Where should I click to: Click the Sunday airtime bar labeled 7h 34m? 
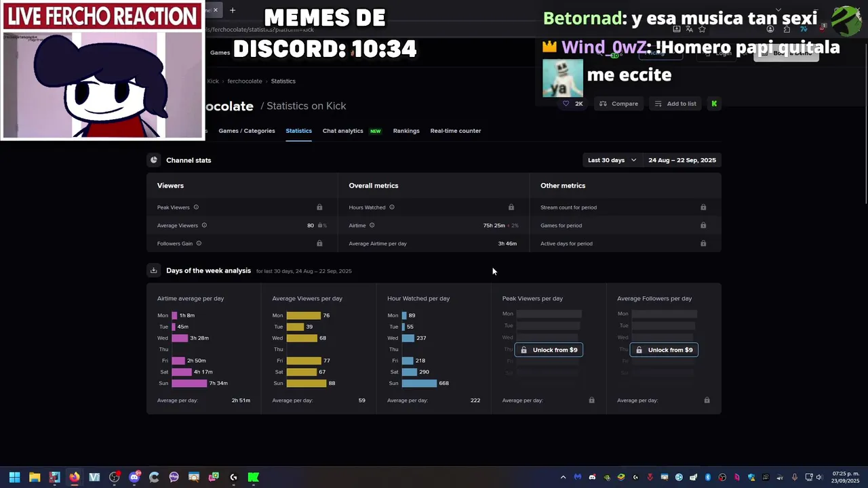click(x=189, y=384)
